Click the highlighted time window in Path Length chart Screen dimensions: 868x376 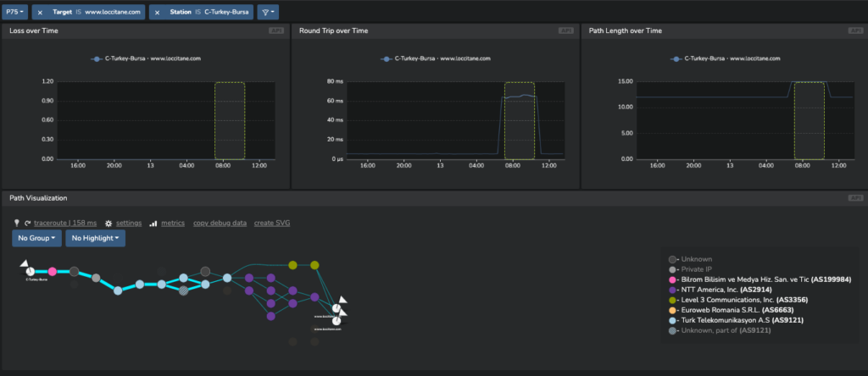810,120
